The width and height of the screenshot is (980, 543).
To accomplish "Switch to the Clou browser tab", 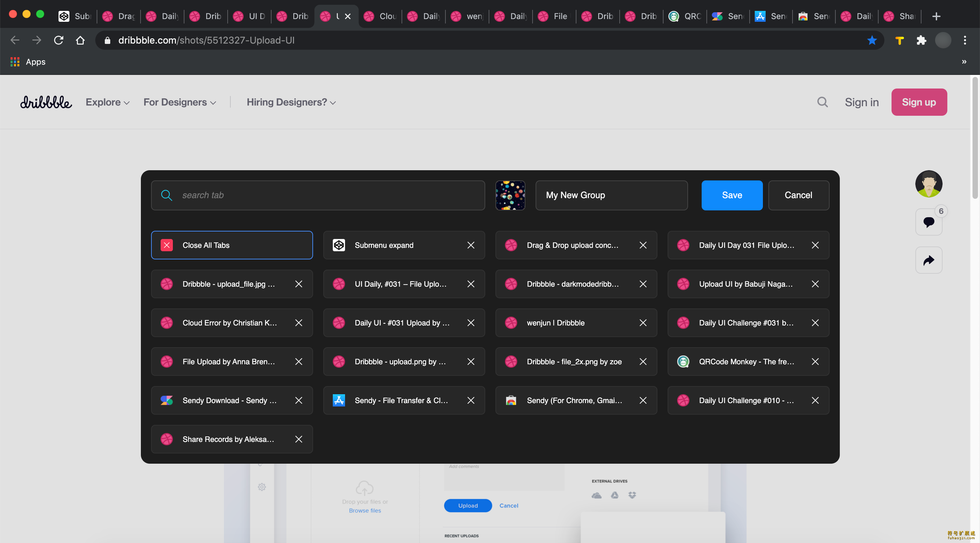I will point(380,16).
